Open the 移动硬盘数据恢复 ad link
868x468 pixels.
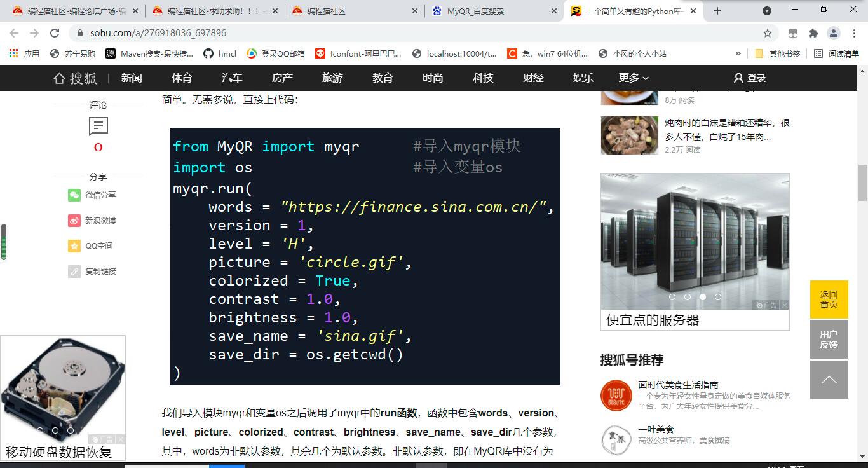pyautogui.click(x=59, y=452)
